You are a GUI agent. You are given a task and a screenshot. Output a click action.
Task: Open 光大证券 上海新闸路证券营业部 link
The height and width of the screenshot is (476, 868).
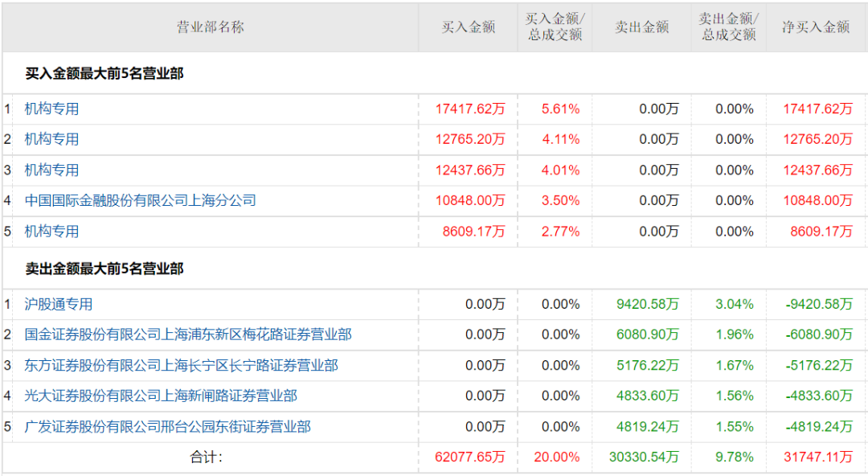pyautogui.click(x=161, y=396)
